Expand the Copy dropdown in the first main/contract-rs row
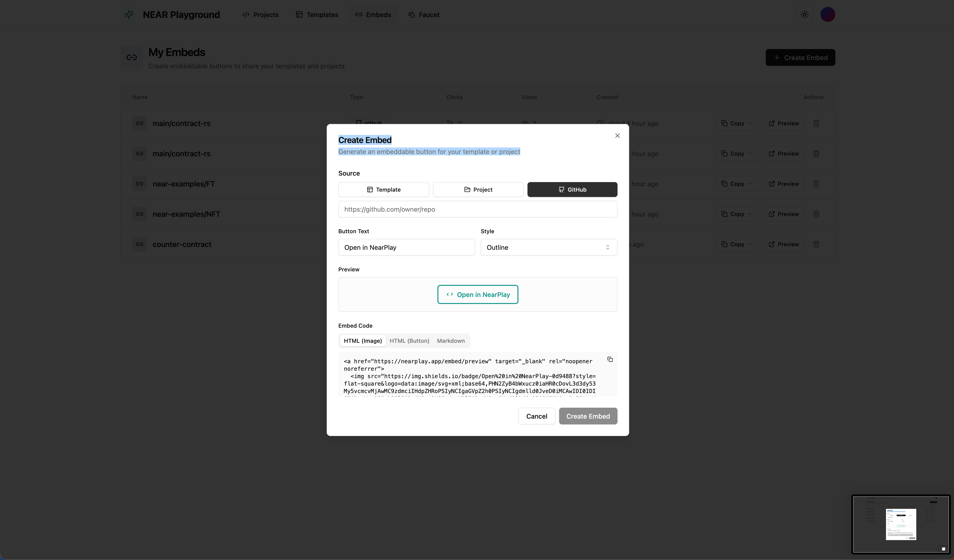This screenshot has height=560, width=954. pos(736,123)
